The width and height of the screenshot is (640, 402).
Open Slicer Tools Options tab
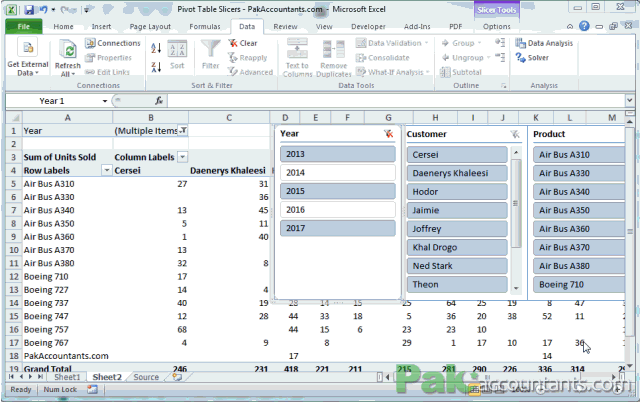pos(496,27)
